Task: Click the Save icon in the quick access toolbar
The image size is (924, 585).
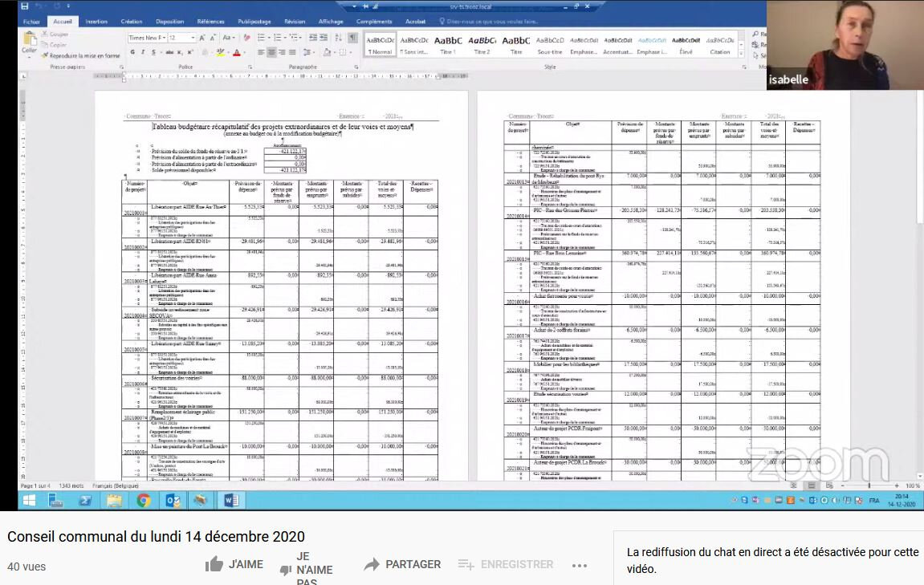Action: (24, 6)
